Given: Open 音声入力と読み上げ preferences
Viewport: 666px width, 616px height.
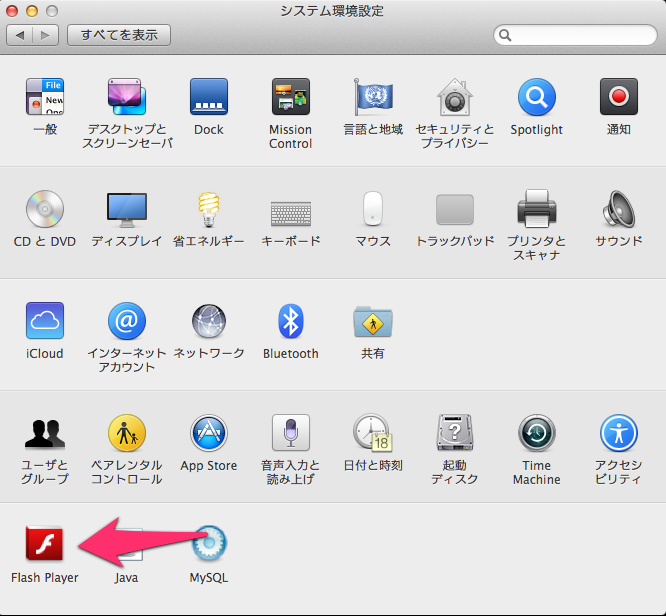Looking at the screenshot, I should 291,432.
